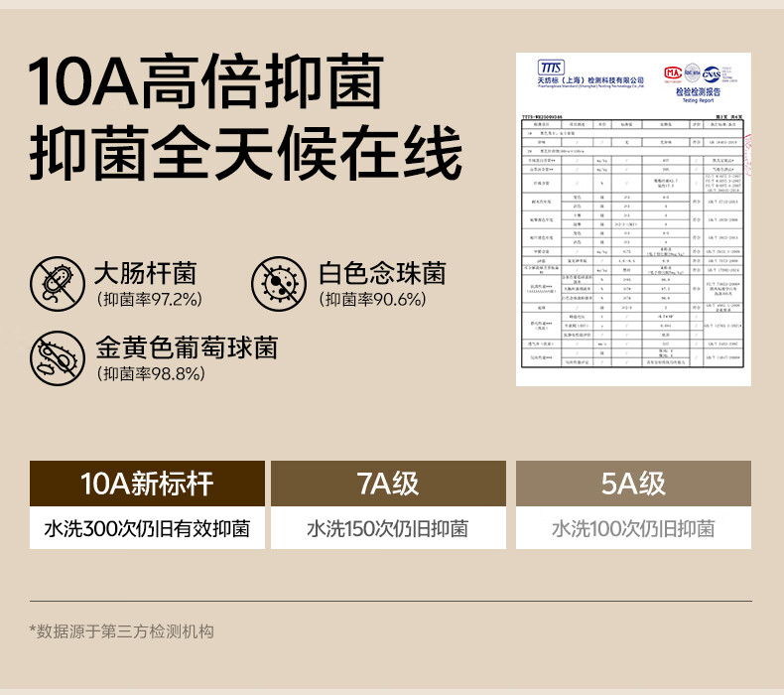Click the text 水洗100次仍旧抑菌
784x695 pixels.
click(633, 528)
